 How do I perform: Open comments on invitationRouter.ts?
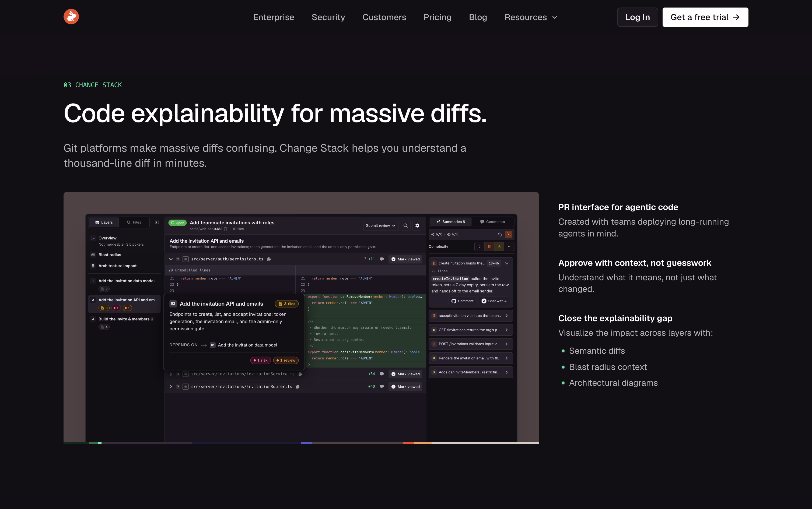tap(381, 387)
